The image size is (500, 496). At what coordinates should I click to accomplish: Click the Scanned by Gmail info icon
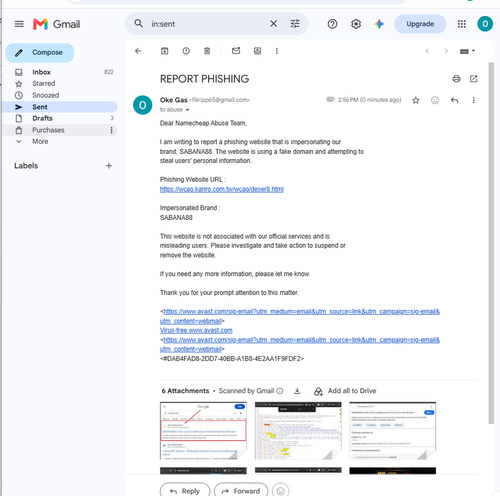click(280, 391)
